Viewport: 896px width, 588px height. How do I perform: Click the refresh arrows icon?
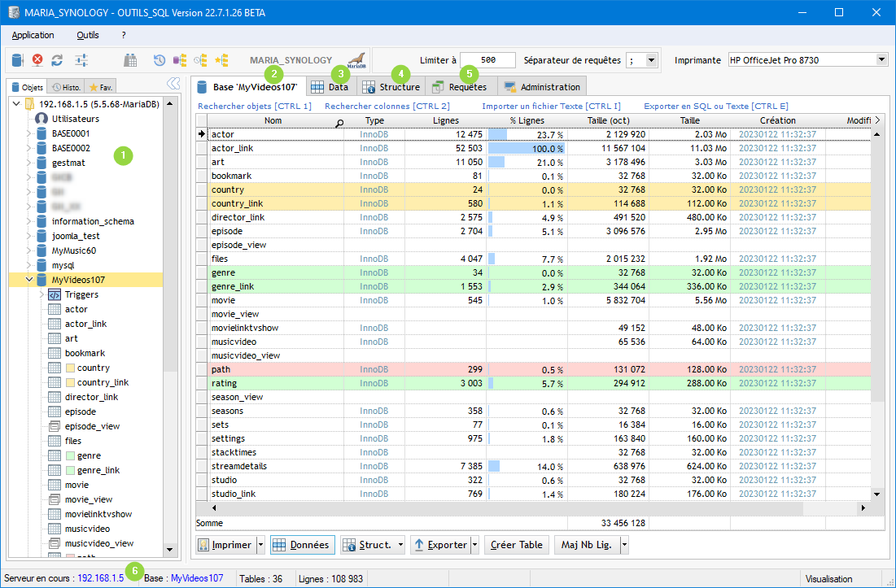pos(57,60)
